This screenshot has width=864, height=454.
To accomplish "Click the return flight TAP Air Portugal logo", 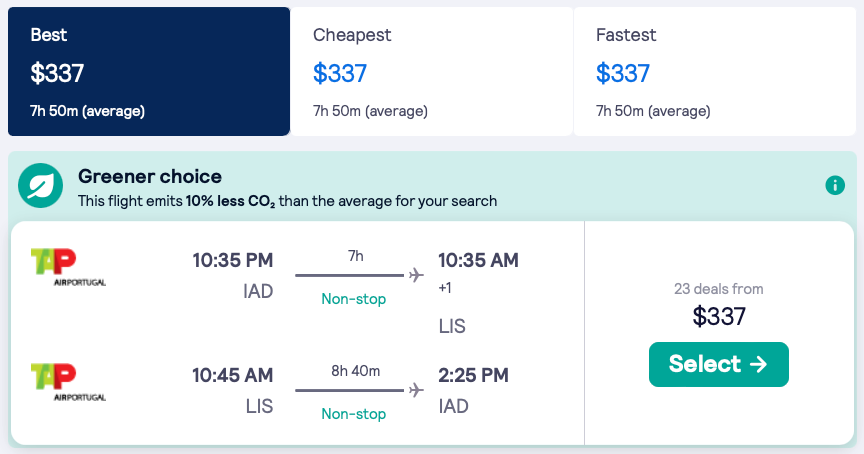I will pyautogui.click(x=68, y=382).
